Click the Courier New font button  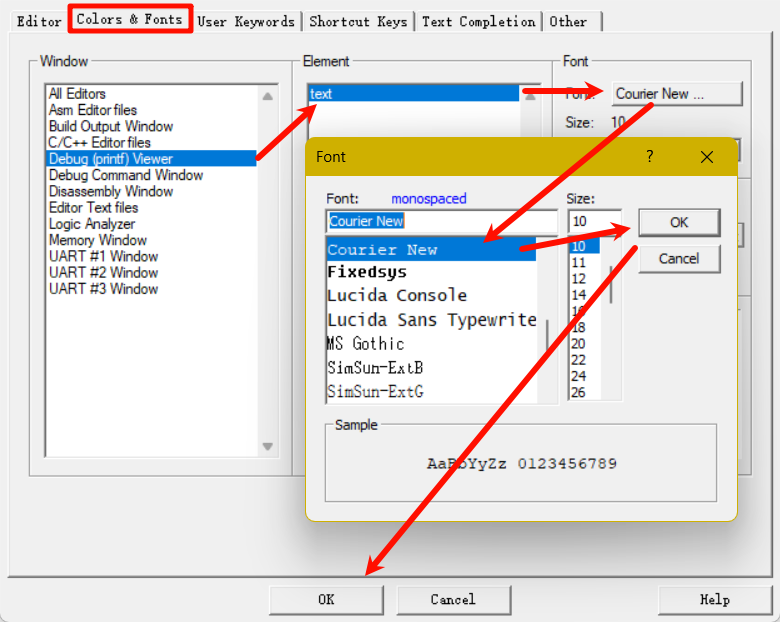[677, 94]
